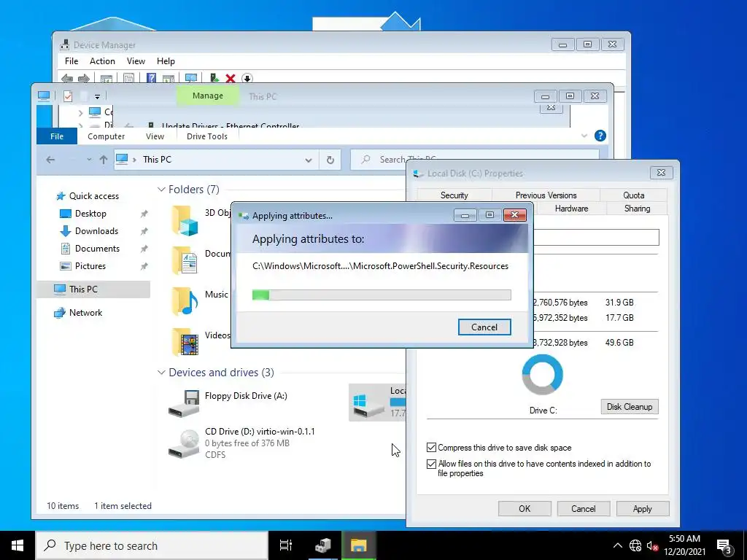Uncheck Allow files on this drive indexed
The image size is (747, 560).
(431, 464)
